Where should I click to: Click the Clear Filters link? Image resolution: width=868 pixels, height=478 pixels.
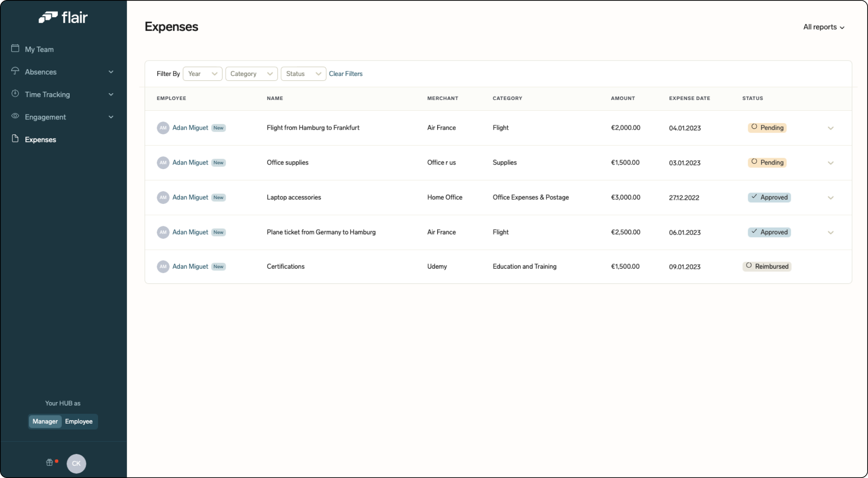pos(345,74)
